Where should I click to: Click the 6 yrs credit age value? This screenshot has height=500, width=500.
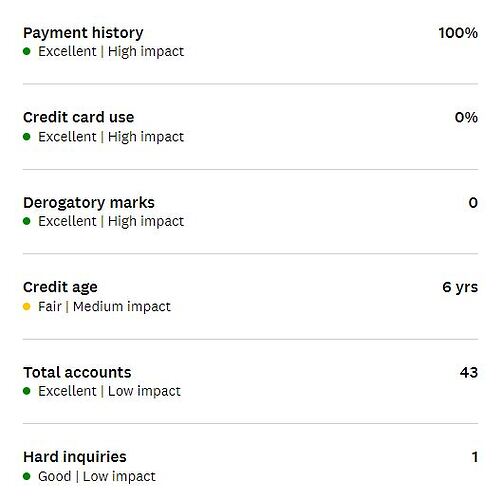(460, 287)
